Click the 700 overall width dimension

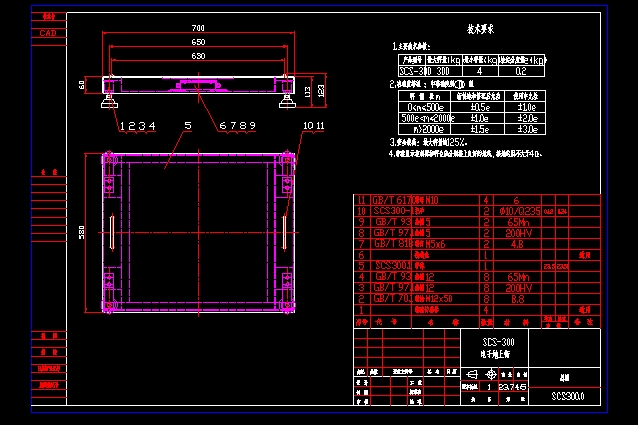click(198, 28)
